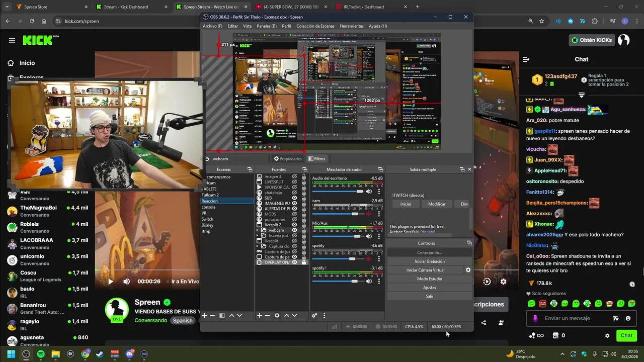Viewport: 644px width, 362px height.
Task: Open Filtros for the webcam source
Action: pyautogui.click(x=317, y=159)
